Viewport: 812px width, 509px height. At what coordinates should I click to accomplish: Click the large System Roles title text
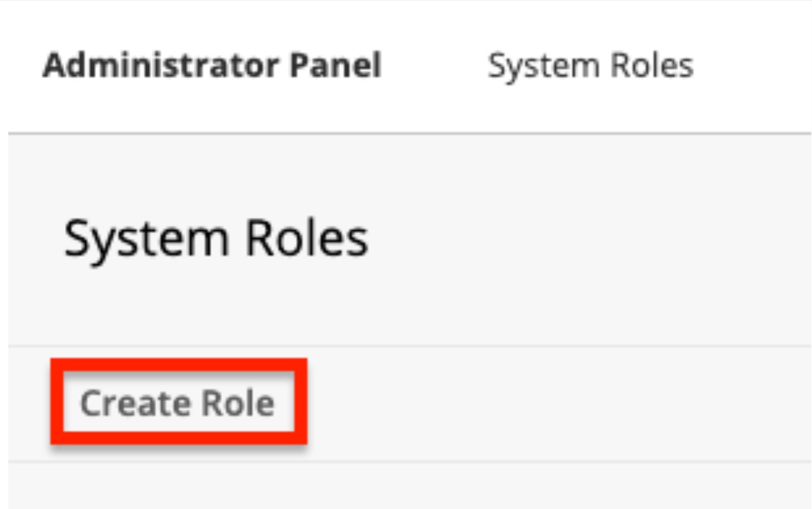(x=216, y=239)
